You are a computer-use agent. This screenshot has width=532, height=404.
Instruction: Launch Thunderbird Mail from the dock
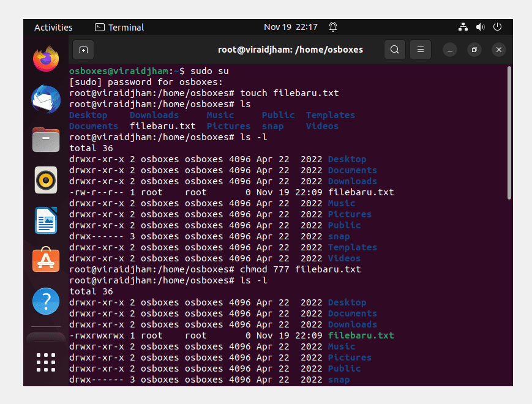pyautogui.click(x=46, y=99)
